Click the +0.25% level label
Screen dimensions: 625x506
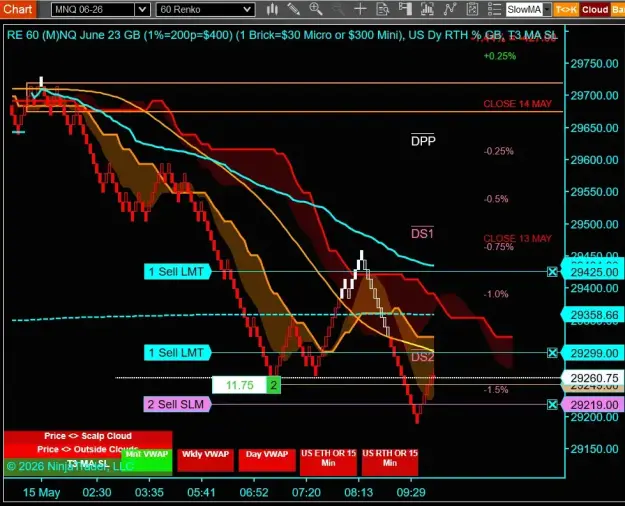coord(500,56)
